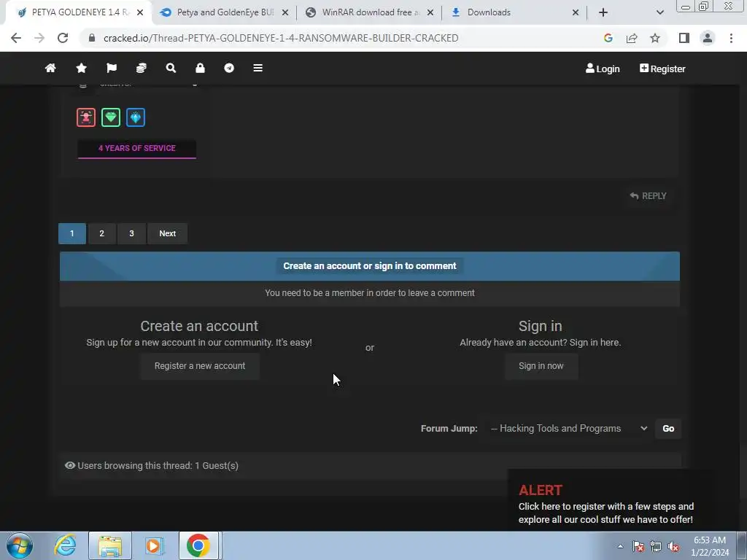Open the forum search magnifier icon
Screen dimensions: 747x560
click(x=171, y=68)
